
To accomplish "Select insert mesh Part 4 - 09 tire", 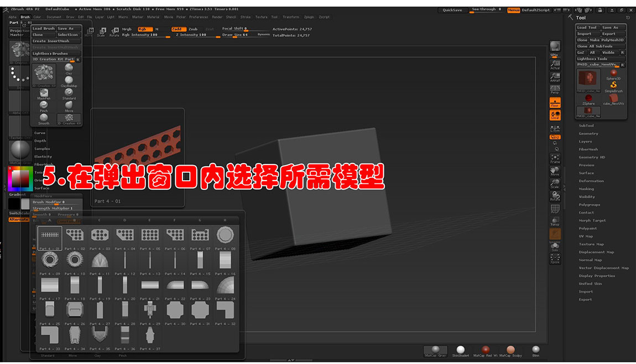I will point(50,263).
